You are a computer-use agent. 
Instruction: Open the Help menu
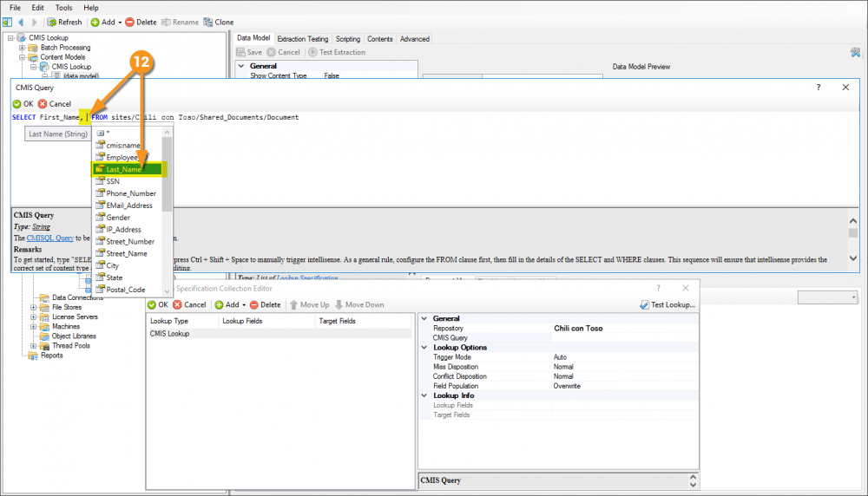pos(91,8)
